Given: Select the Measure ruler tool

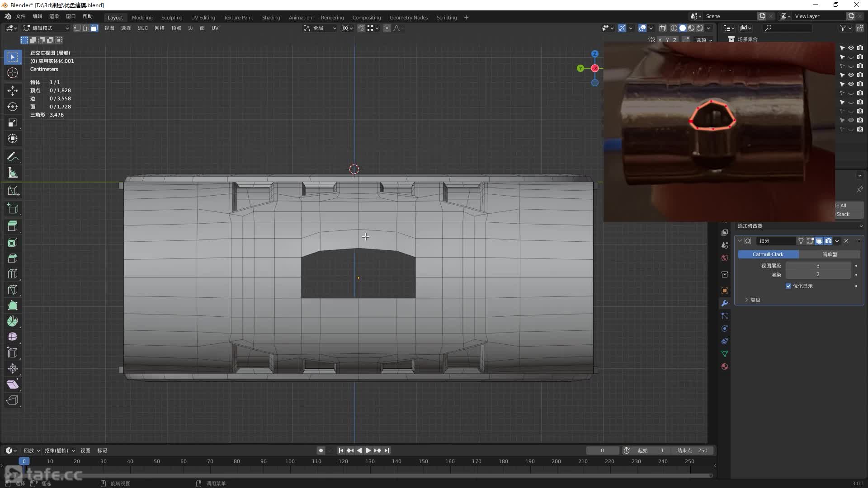Looking at the screenshot, I should [13, 173].
